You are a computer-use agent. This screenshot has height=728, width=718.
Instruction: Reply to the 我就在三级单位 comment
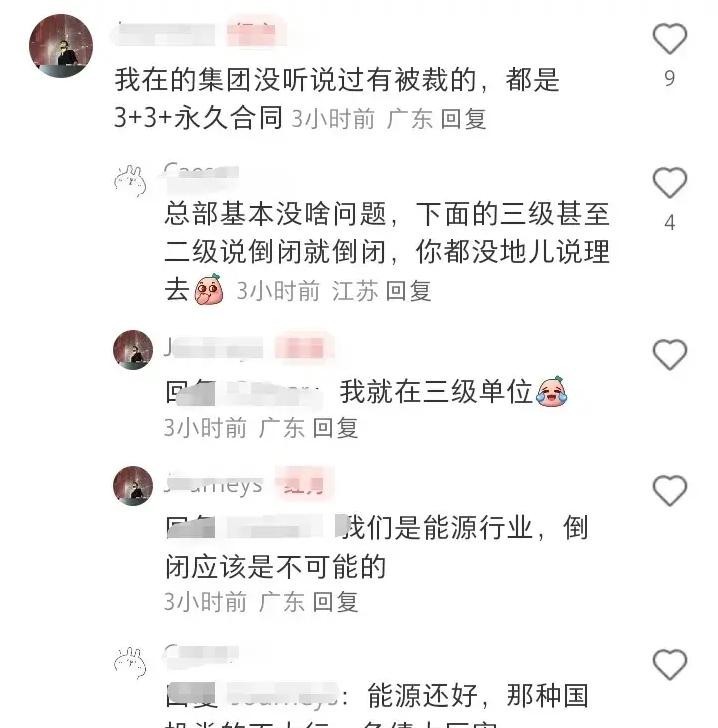335,428
